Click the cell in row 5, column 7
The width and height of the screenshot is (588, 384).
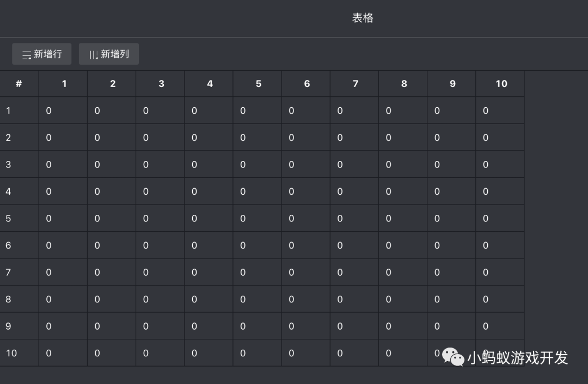tap(354, 219)
